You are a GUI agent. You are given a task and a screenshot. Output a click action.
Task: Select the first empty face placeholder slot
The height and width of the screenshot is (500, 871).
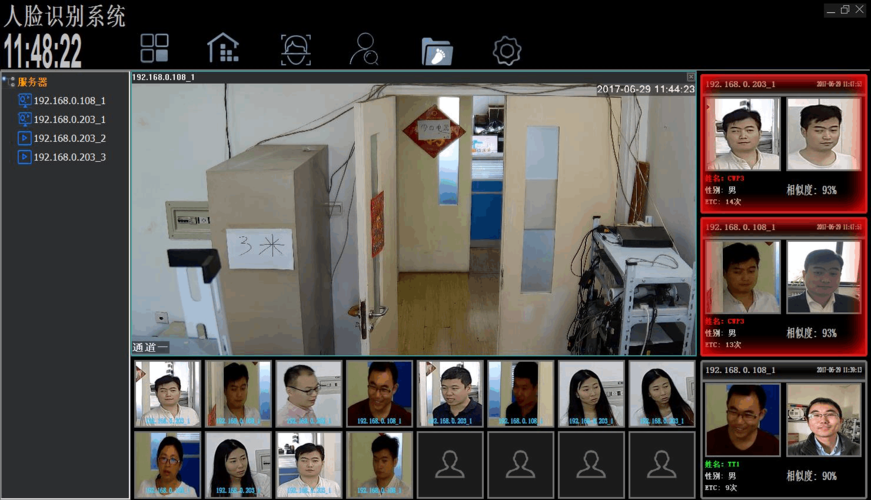pyautogui.click(x=450, y=464)
